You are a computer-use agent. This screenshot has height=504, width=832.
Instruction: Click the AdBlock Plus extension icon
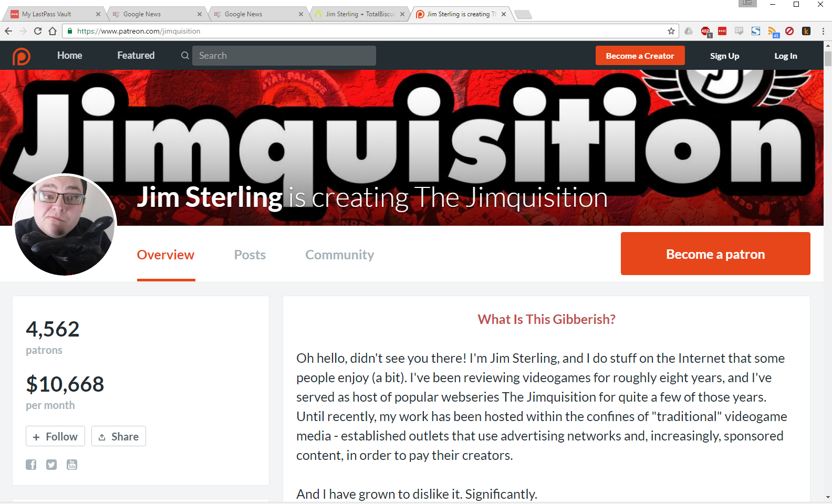pos(706,31)
